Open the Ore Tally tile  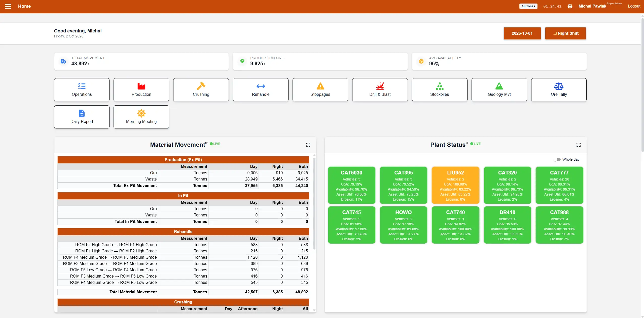(559, 90)
